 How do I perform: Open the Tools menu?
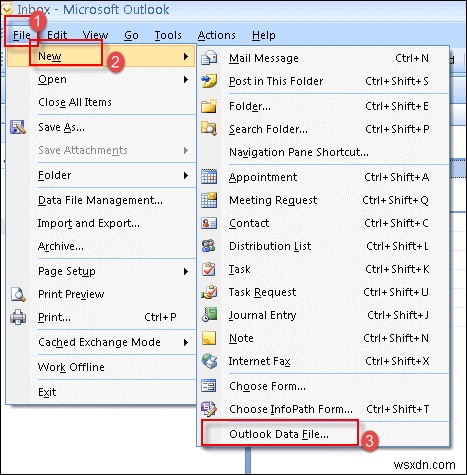point(168,35)
